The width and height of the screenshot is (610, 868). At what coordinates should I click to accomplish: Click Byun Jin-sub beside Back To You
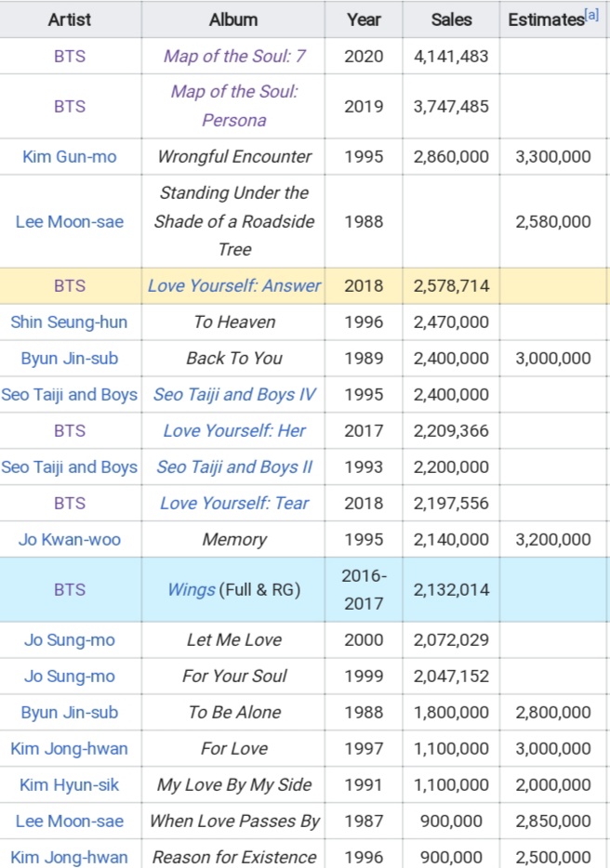(69, 358)
